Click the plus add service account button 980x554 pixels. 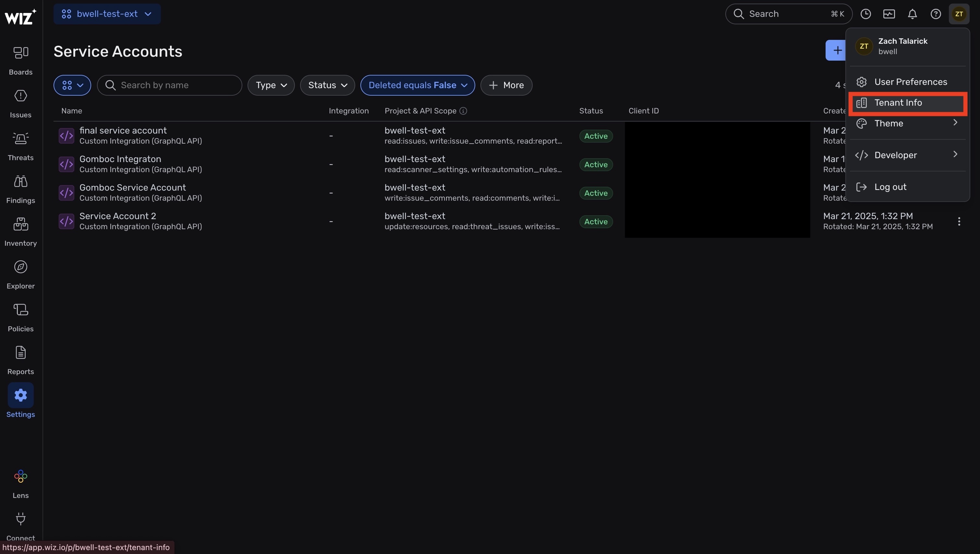[836, 50]
